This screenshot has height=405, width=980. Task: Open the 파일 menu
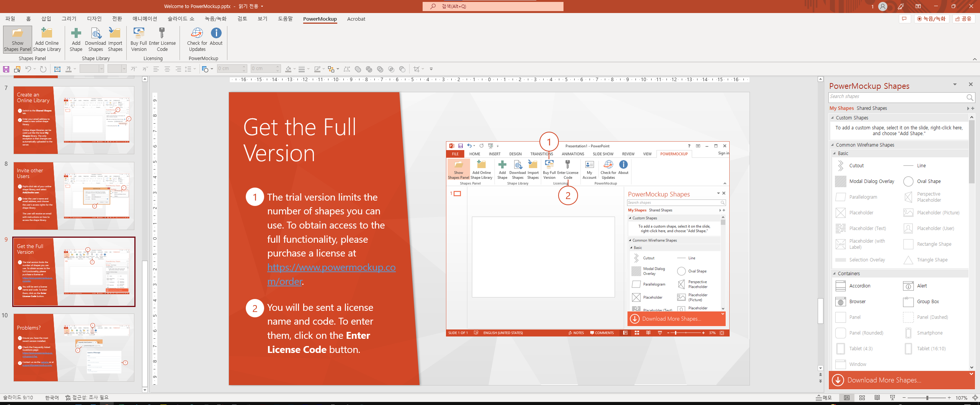[10, 19]
